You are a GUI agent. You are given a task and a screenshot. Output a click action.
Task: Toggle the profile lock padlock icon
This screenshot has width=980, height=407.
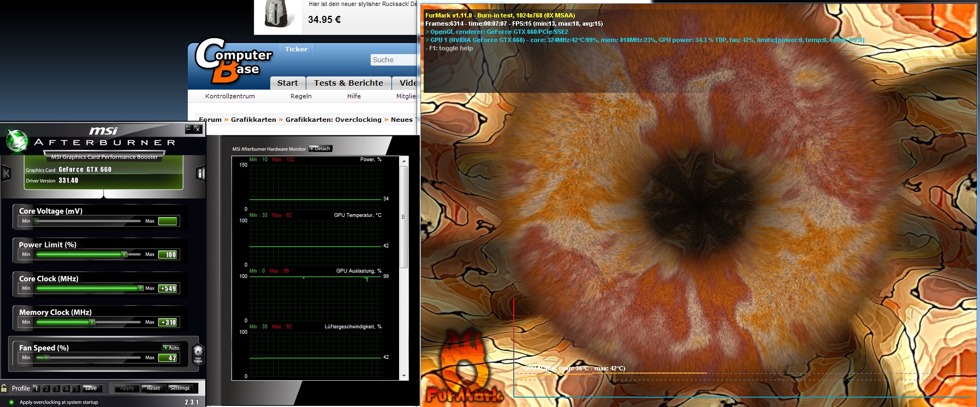(4, 388)
